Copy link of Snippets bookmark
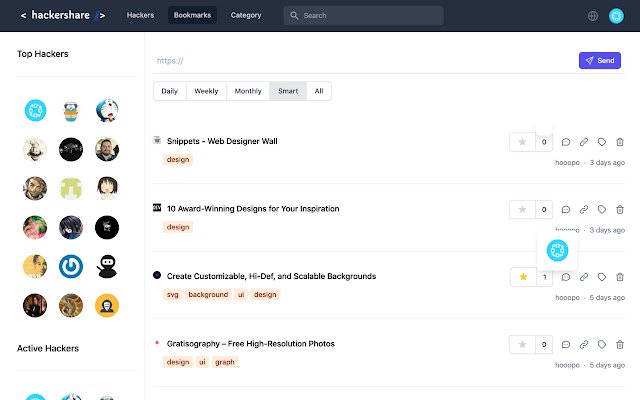The height and width of the screenshot is (400, 640). [584, 142]
